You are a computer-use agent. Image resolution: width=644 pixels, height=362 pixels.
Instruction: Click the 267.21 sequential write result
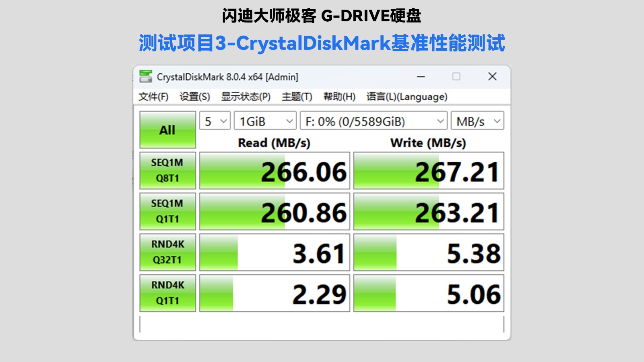point(429,171)
